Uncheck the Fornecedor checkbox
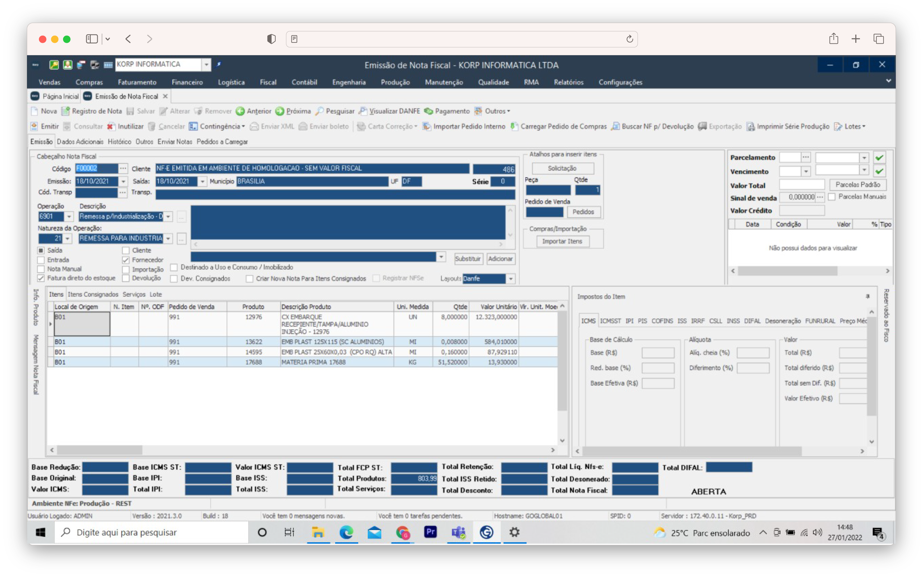 [125, 260]
